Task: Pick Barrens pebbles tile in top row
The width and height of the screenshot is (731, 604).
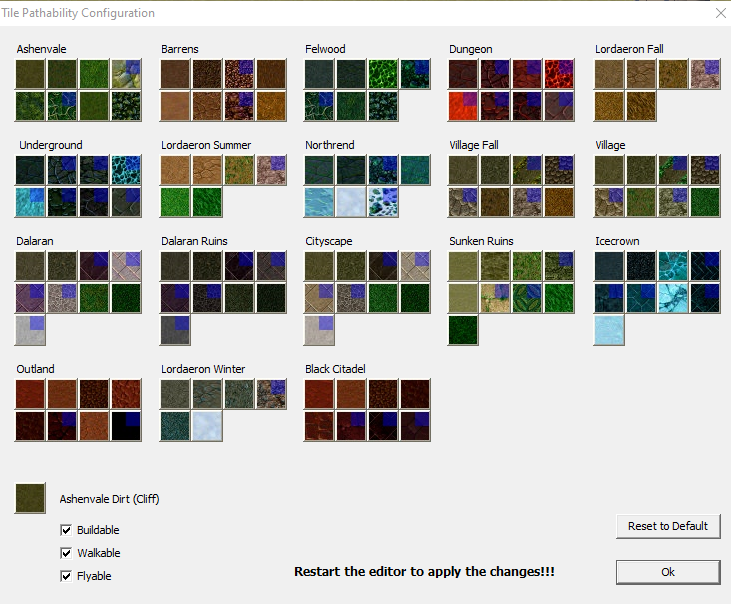Action: (207, 74)
